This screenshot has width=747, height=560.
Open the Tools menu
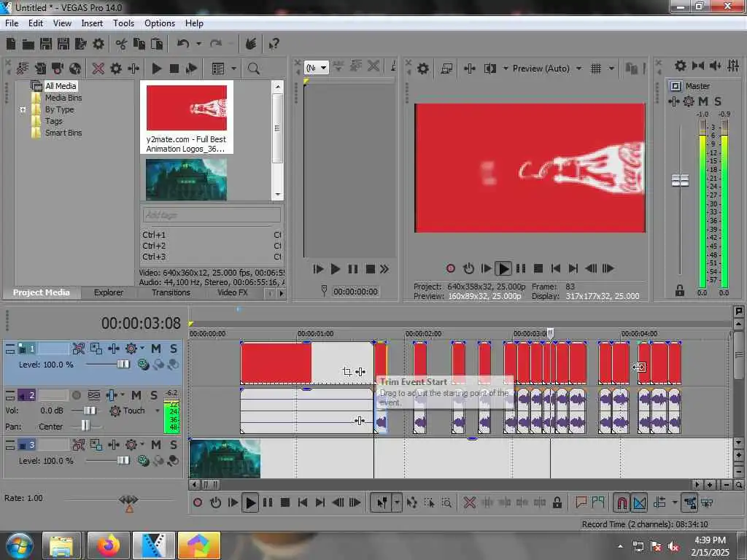(x=123, y=23)
